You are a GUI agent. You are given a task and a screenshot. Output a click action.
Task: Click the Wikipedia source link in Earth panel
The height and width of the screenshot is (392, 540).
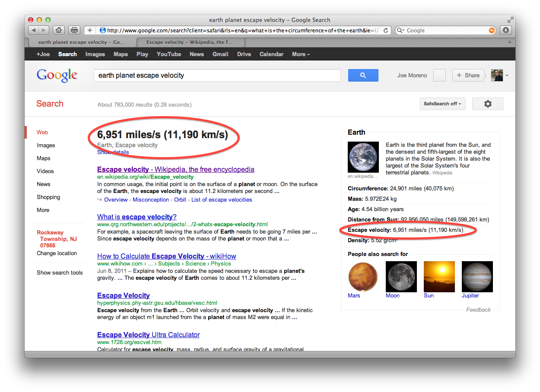(x=442, y=173)
